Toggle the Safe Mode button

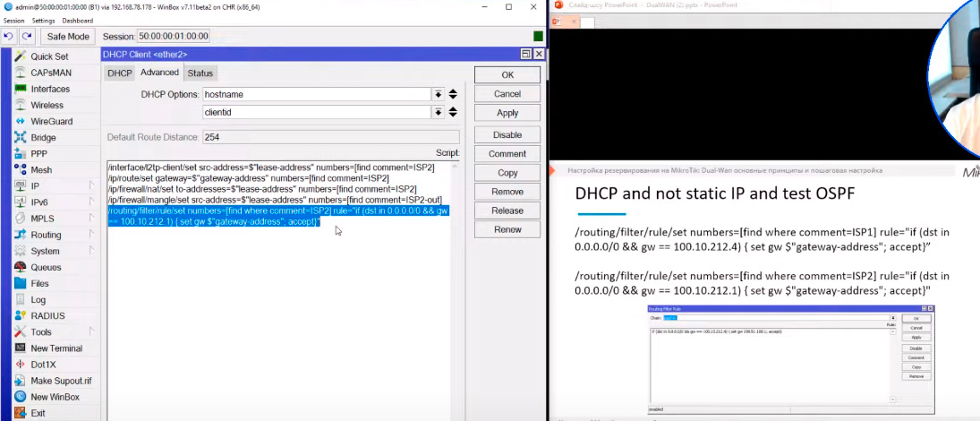click(x=68, y=37)
